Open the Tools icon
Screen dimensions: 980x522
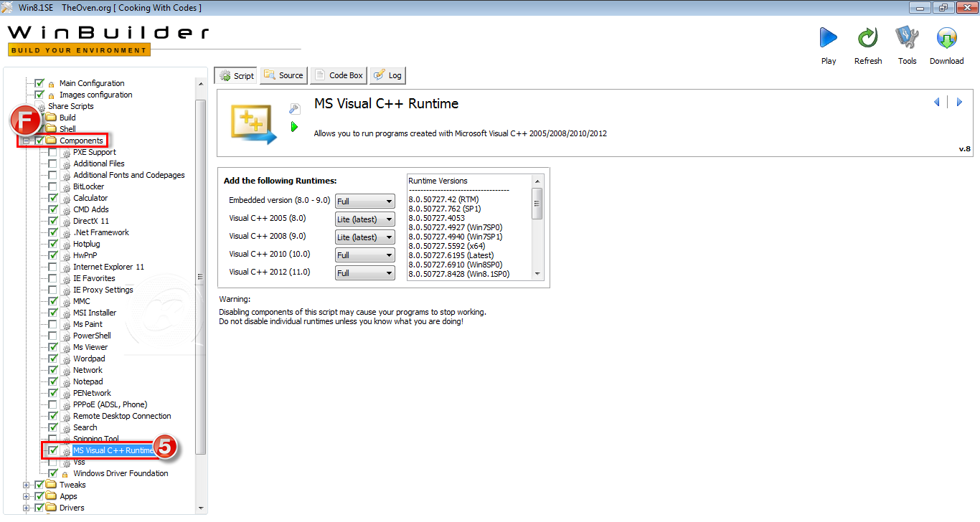coord(908,38)
